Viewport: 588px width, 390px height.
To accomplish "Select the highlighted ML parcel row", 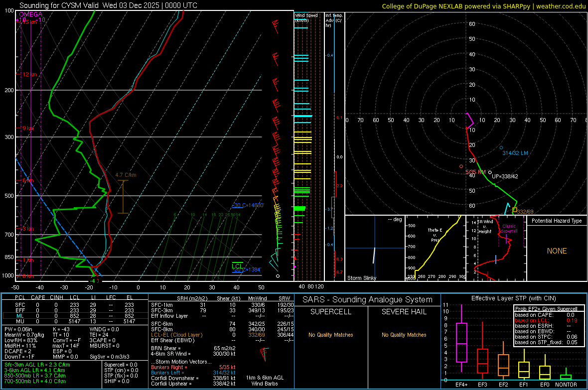I will tap(75, 316).
